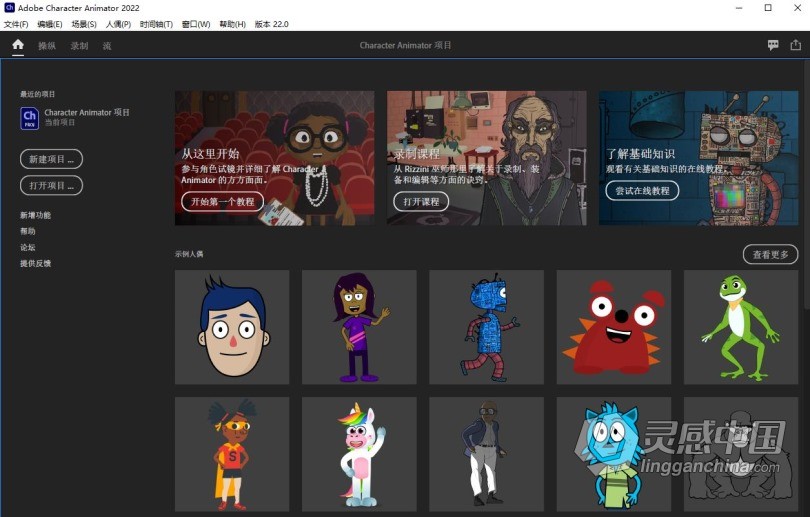Select the man in jacket puppet
This screenshot has width=810, height=517.
[486, 454]
